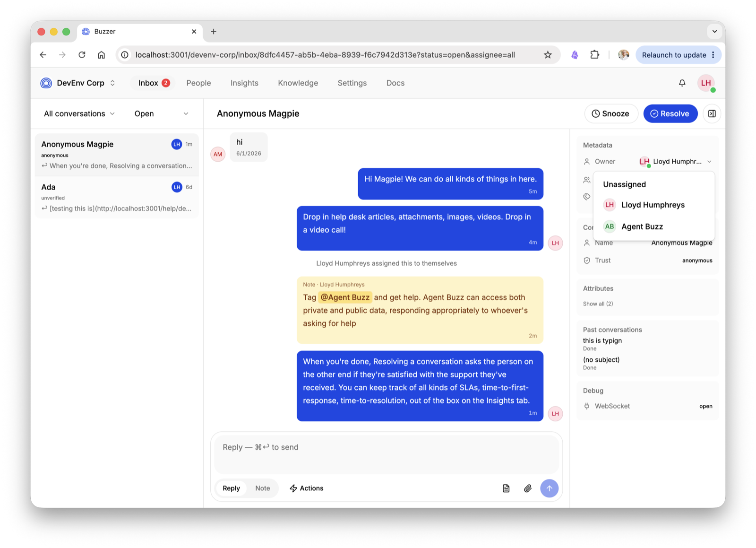Image resolution: width=756 pixels, height=548 pixels.
Task: Click the 'Hi Magpie!' message bubble
Action: (x=450, y=183)
